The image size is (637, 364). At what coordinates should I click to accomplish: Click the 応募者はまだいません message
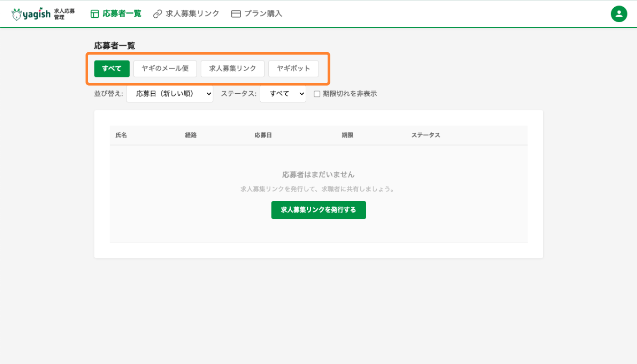tap(318, 174)
